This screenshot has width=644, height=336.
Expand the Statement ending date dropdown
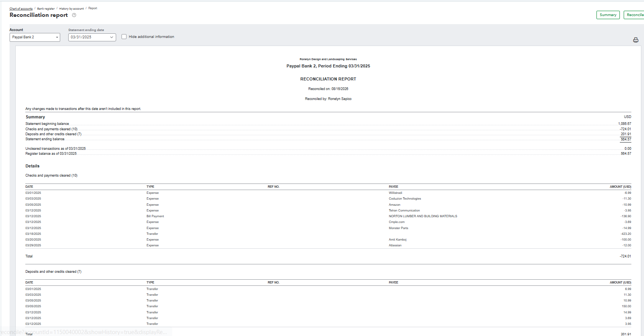[x=92, y=37]
